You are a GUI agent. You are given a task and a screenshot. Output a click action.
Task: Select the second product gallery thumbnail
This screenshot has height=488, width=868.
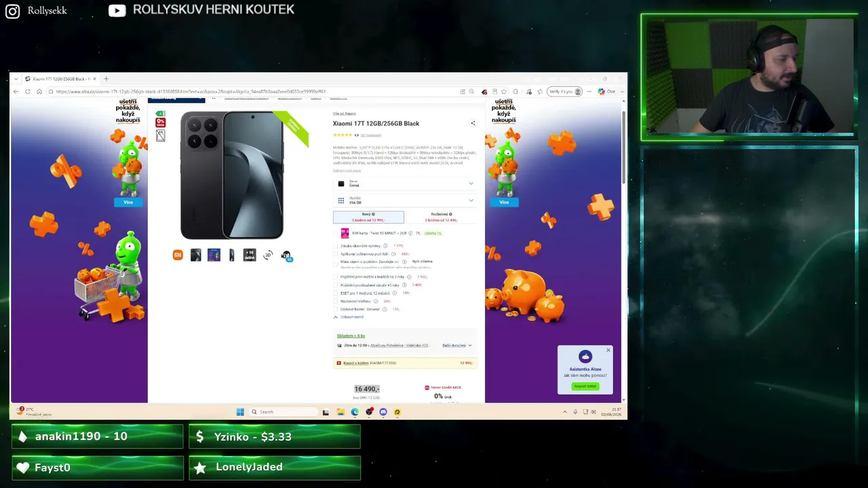(196, 255)
